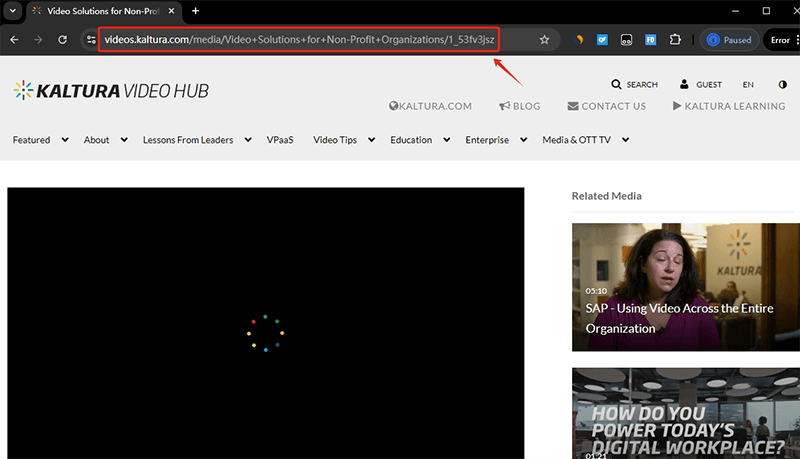Close the Video Solutions for Non-Prof tab

[x=171, y=11]
